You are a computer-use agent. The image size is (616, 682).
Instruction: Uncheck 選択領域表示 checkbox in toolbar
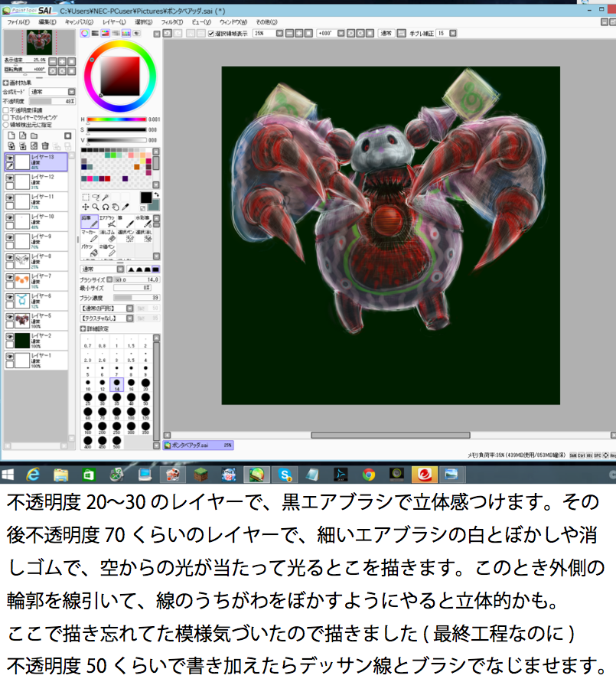coord(211,34)
